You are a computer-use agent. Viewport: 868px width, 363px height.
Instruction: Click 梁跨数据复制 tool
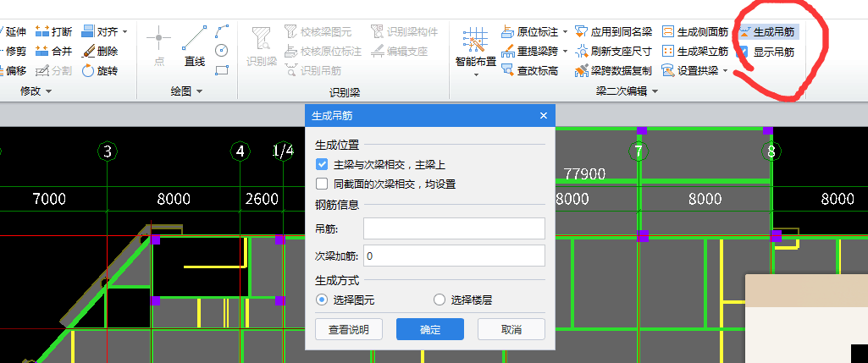pyautogui.click(x=614, y=71)
